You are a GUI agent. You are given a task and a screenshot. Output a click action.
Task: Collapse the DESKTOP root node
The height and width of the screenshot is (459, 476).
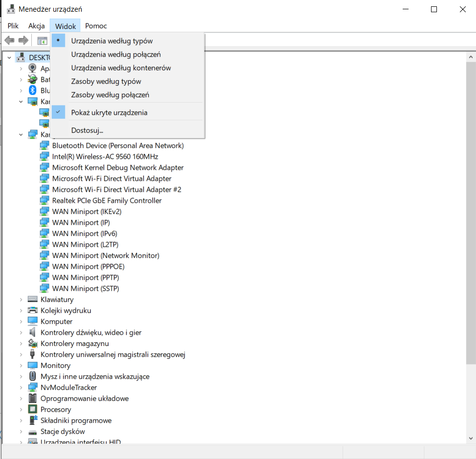point(9,57)
